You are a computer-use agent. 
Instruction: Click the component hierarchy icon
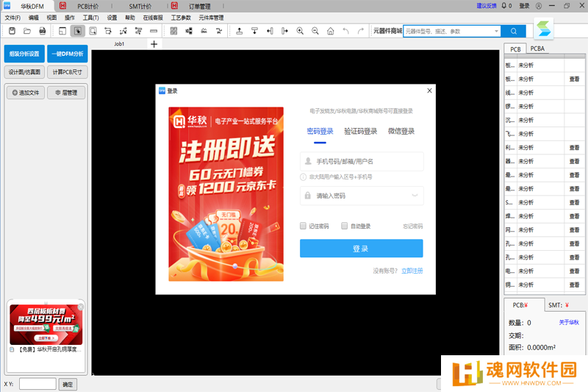(x=189, y=31)
